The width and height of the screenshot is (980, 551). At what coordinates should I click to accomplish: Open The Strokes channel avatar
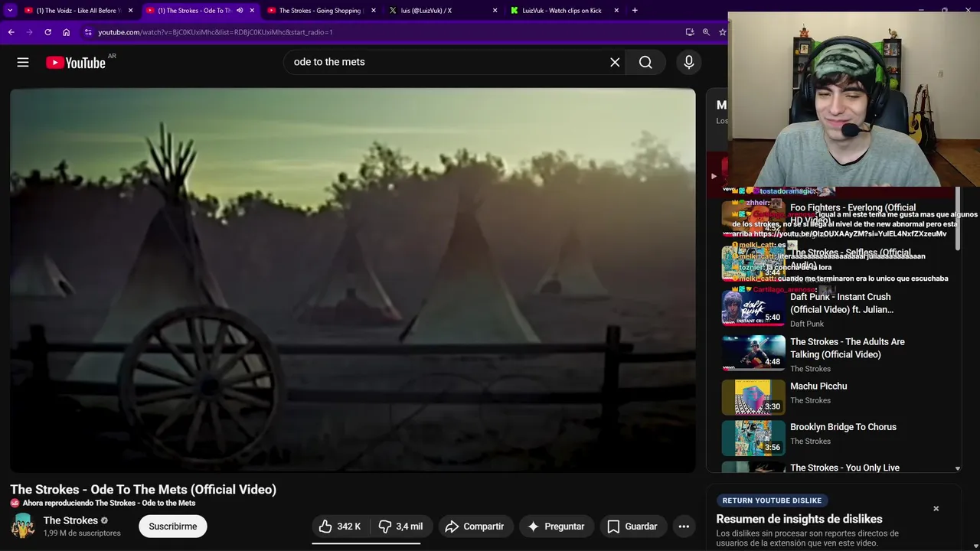coord(22,526)
